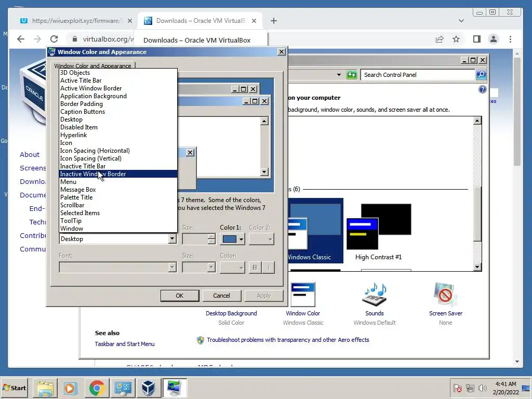Open taskbar clock showing 4:41 AM
The height and width of the screenshot is (399, 532).
[506, 388]
